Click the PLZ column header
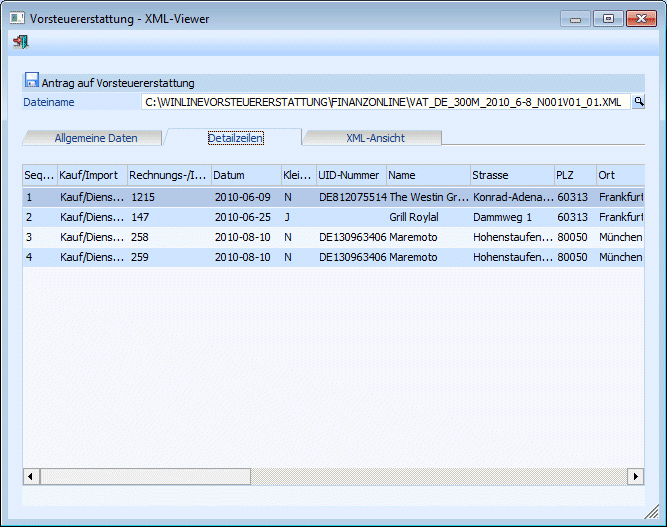667x527 pixels. point(575,175)
